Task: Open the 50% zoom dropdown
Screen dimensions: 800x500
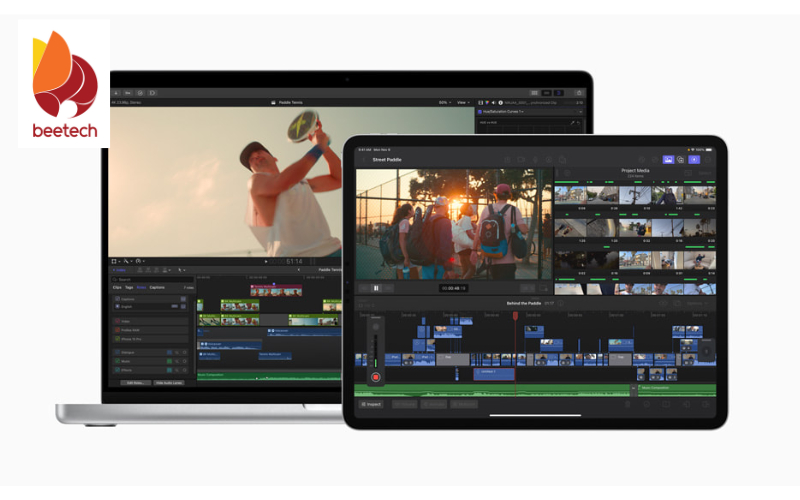Action: tap(443, 102)
